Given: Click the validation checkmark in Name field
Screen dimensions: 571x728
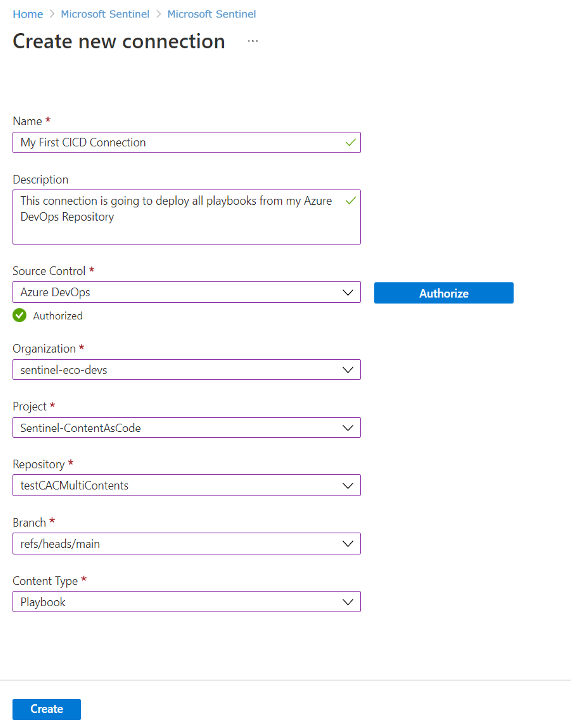Looking at the screenshot, I should [350, 142].
